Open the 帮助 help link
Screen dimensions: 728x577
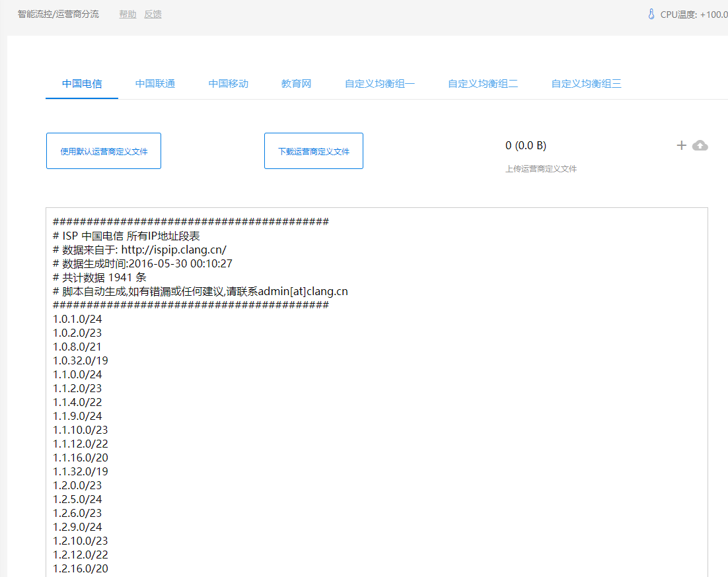(x=127, y=14)
